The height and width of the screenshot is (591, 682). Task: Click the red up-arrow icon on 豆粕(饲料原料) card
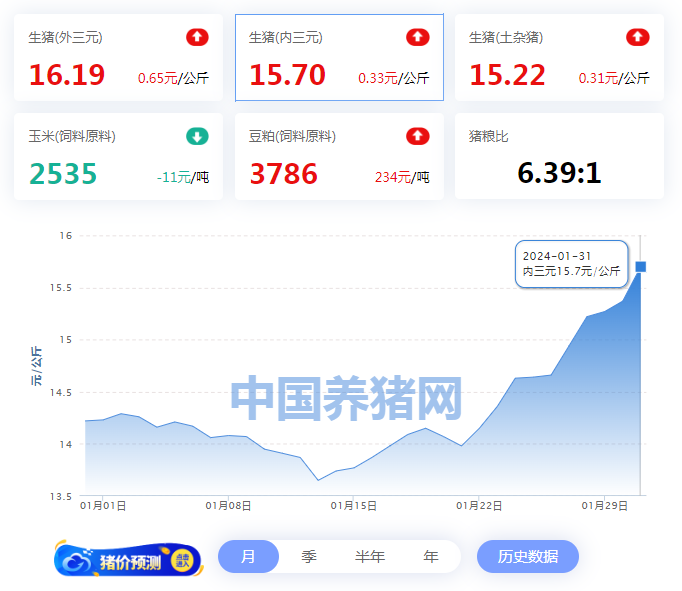point(418,137)
